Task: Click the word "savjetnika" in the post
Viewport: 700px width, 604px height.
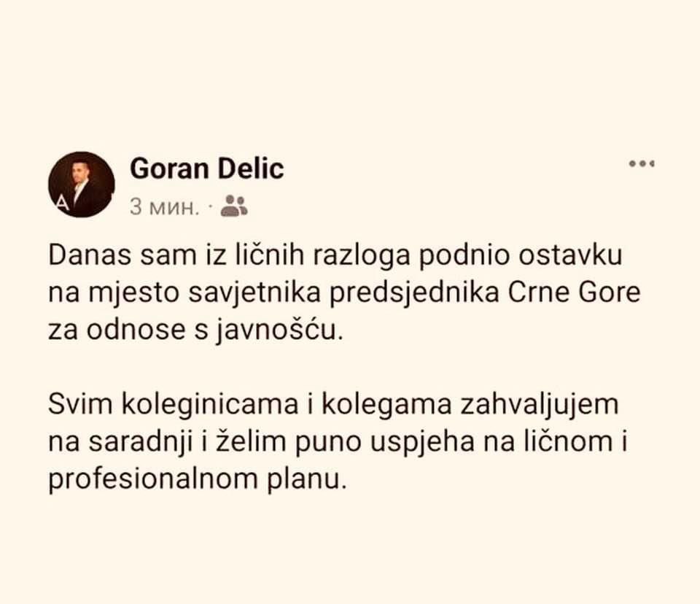Action: (x=254, y=294)
